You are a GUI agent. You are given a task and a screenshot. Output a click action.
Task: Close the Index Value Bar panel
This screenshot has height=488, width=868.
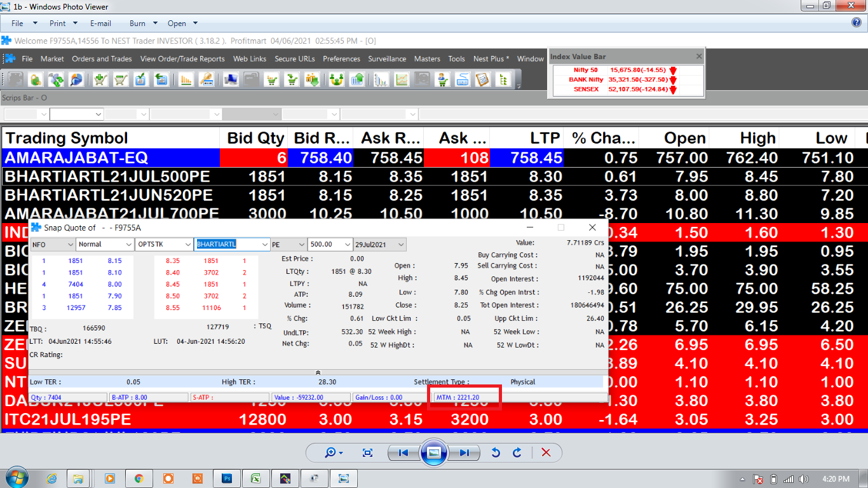699,56
